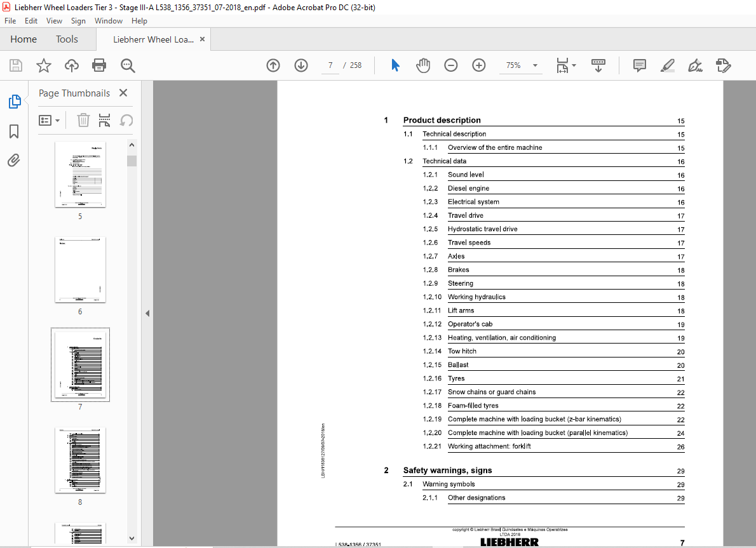Follow Diesel engine contents entry

tap(468, 189)
